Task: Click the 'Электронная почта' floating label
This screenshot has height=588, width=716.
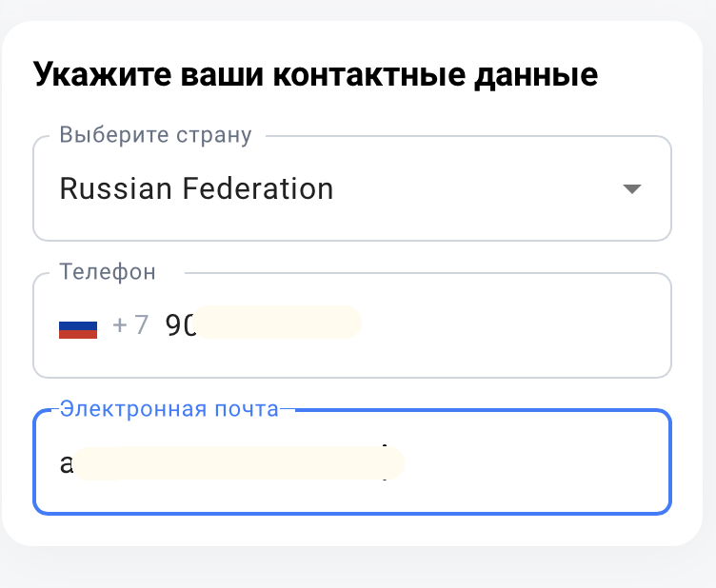Action: click(x=169, y=409)
